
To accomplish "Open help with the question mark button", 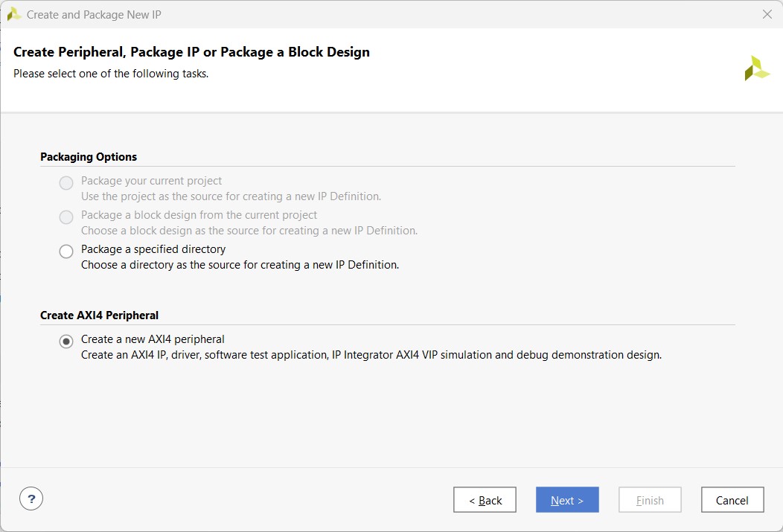I will 31,499.
